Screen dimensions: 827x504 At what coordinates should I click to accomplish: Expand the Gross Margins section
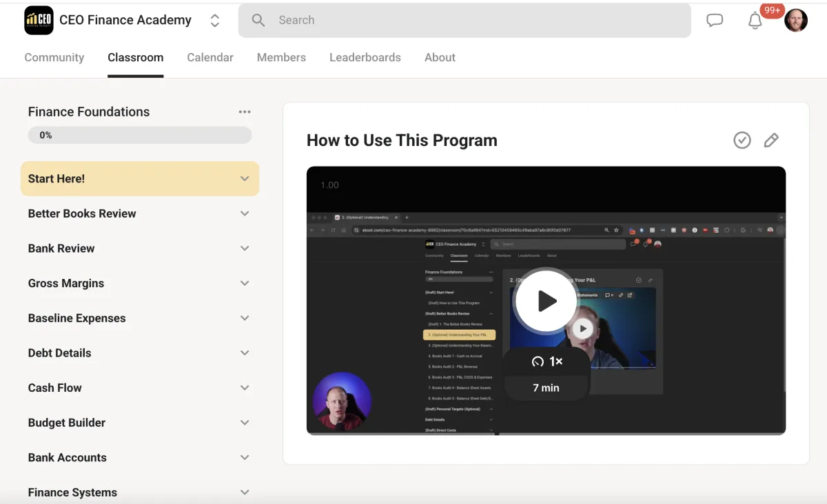tap(140, 284)
